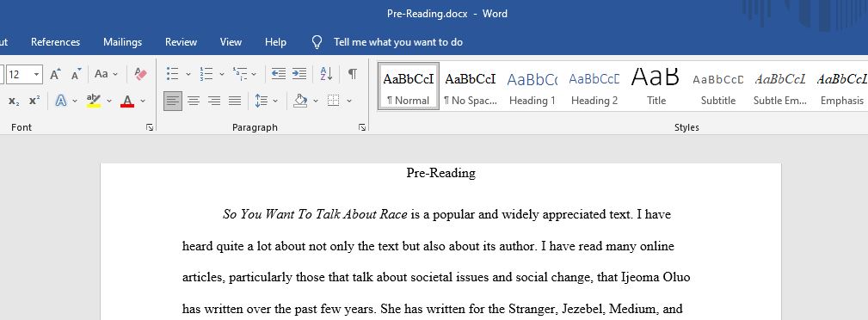Screen dimensions: 868x320
Task: Switch to the View tab
Action: pyautogui.click(x=231, y=42)
